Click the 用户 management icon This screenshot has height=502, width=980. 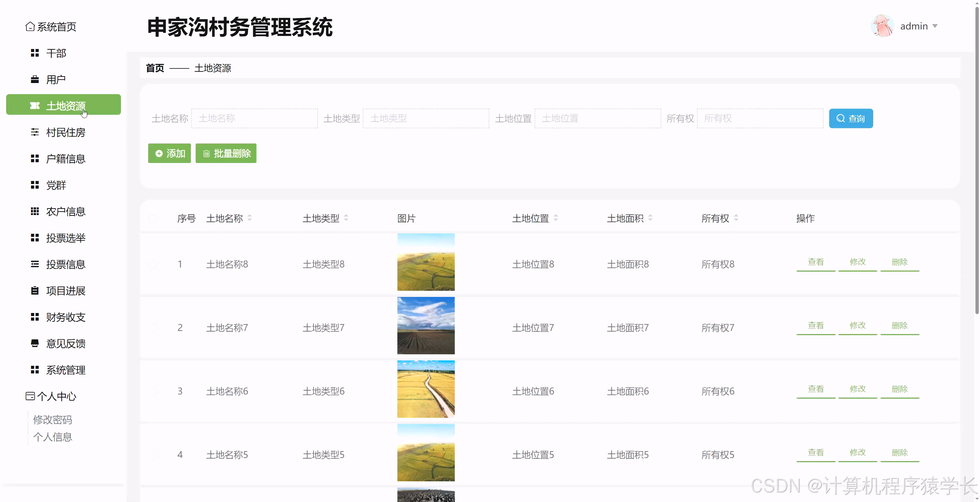pos(35,79)
